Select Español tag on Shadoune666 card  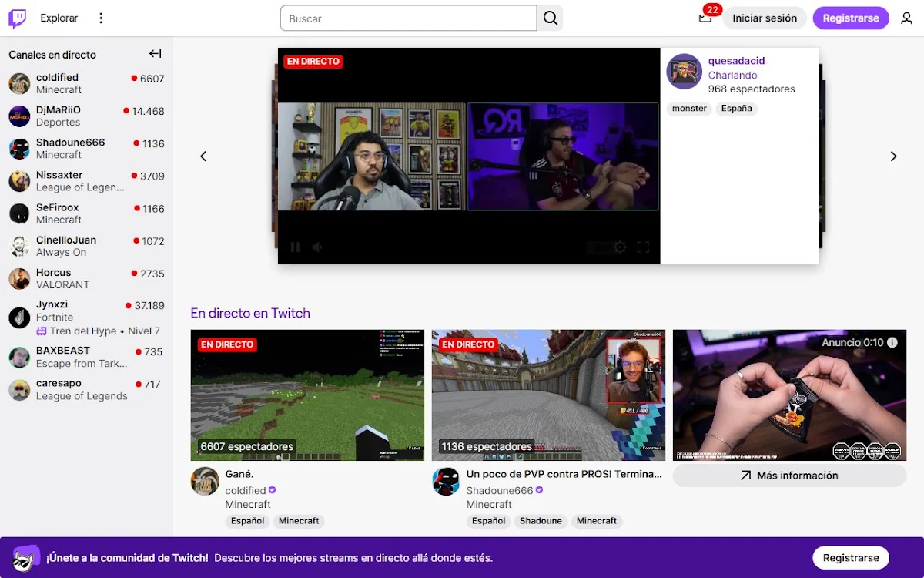point(489,521)
